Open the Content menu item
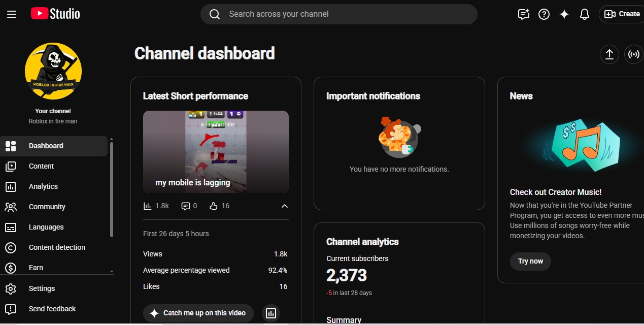 [x=54, y=166]
